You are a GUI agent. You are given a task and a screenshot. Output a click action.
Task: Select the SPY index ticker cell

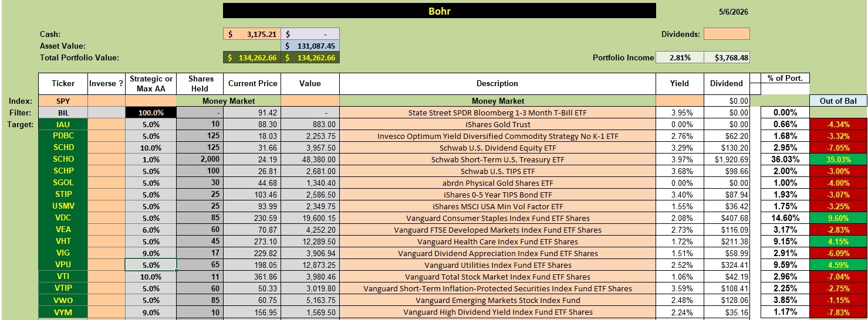point(63,101)
